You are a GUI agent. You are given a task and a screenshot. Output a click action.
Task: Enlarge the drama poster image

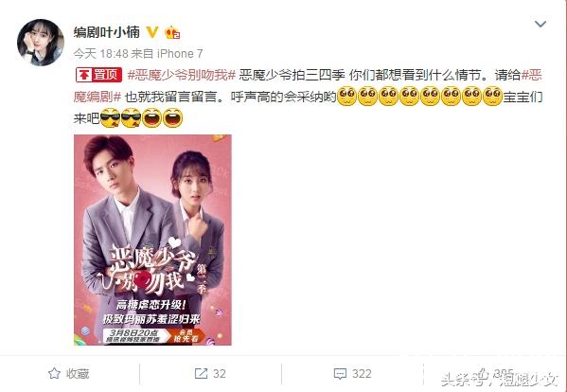[x=152, y=241]
